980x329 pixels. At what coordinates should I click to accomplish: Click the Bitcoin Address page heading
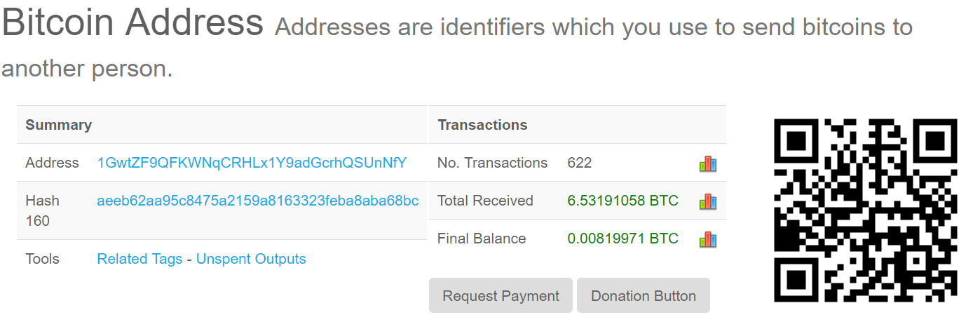[x=132, y=23]
